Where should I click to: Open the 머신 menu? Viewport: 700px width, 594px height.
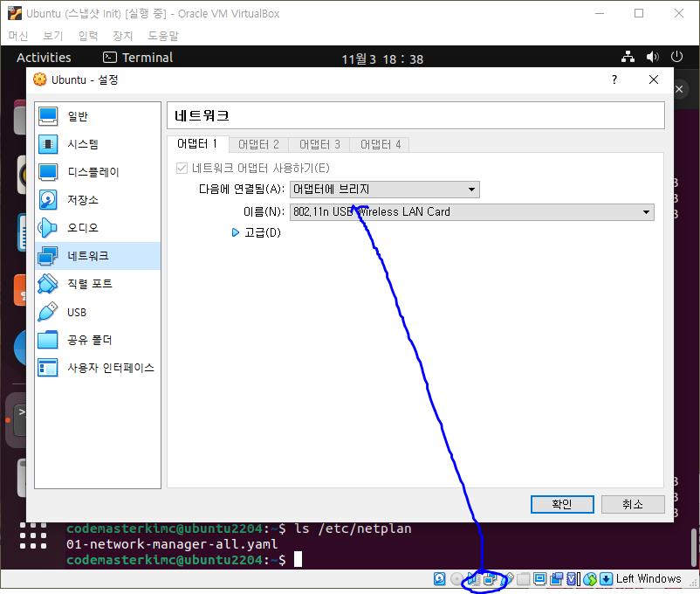point(18,35)
